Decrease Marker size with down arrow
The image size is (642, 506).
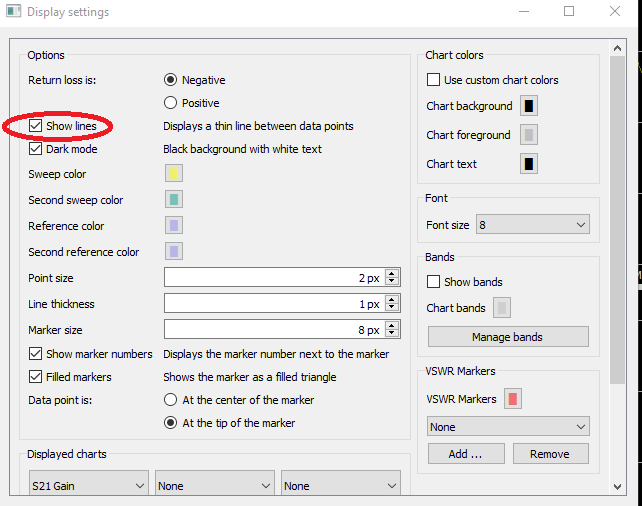pos(392,333)
